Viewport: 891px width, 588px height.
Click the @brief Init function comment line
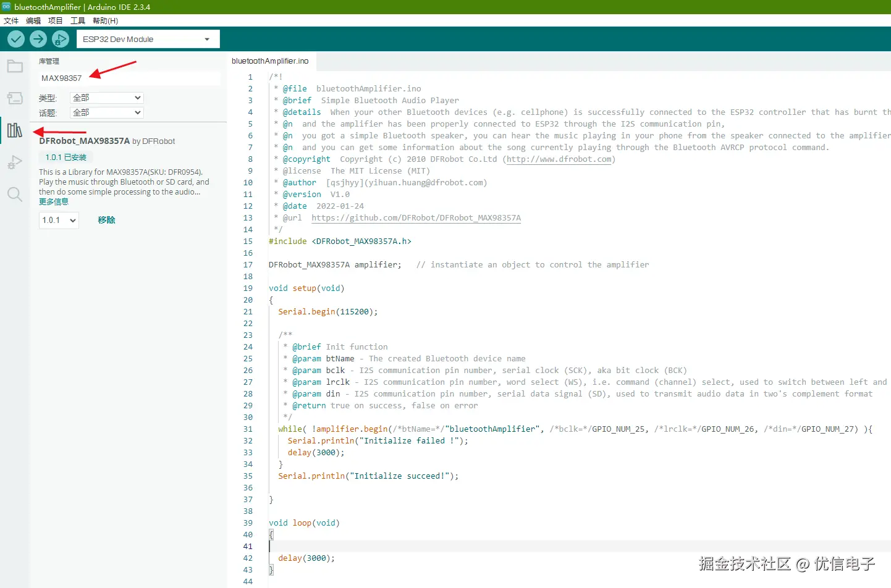(x=336, y=346)
